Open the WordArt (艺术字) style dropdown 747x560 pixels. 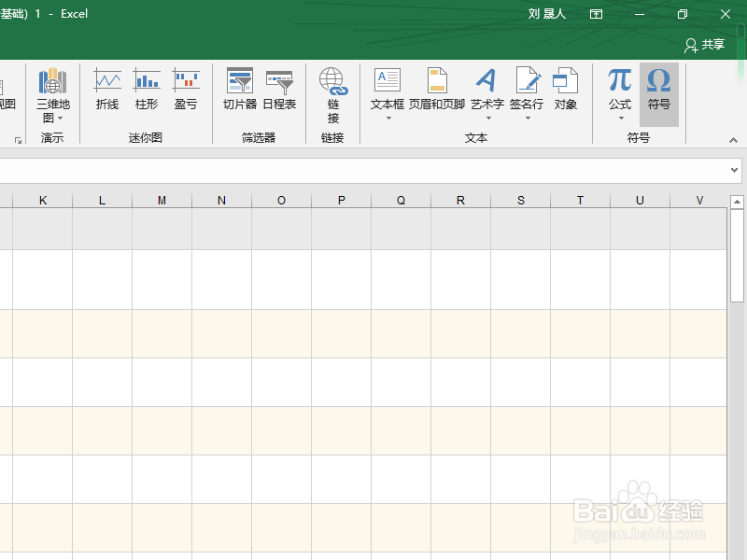[x=486, y=117]
